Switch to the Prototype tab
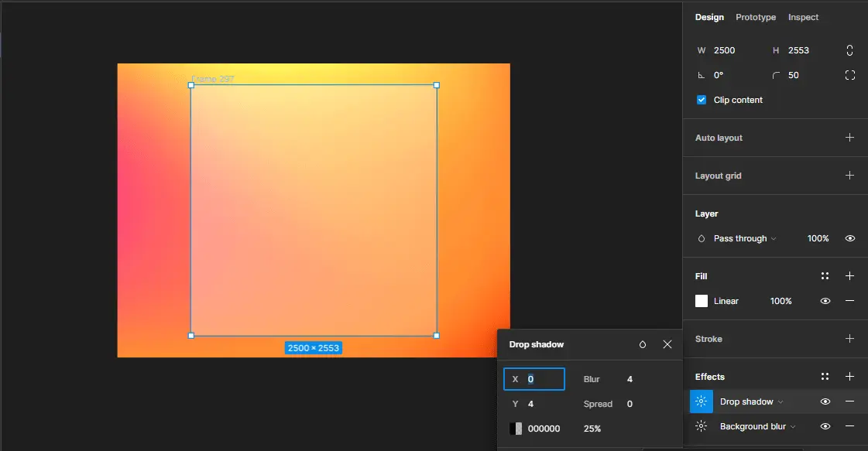The width and height of the screenshot is (868, 451). 755,17
